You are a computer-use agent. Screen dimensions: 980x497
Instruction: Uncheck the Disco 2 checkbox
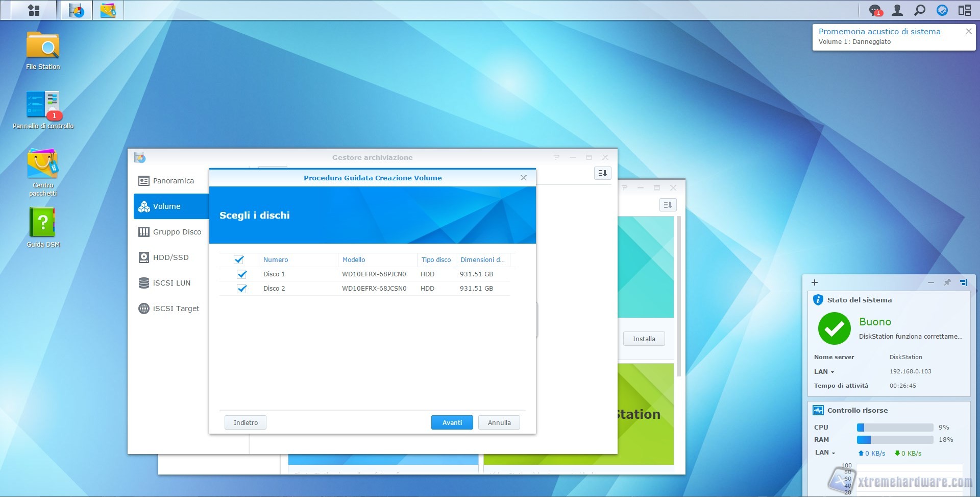click(x=242, y=289)
